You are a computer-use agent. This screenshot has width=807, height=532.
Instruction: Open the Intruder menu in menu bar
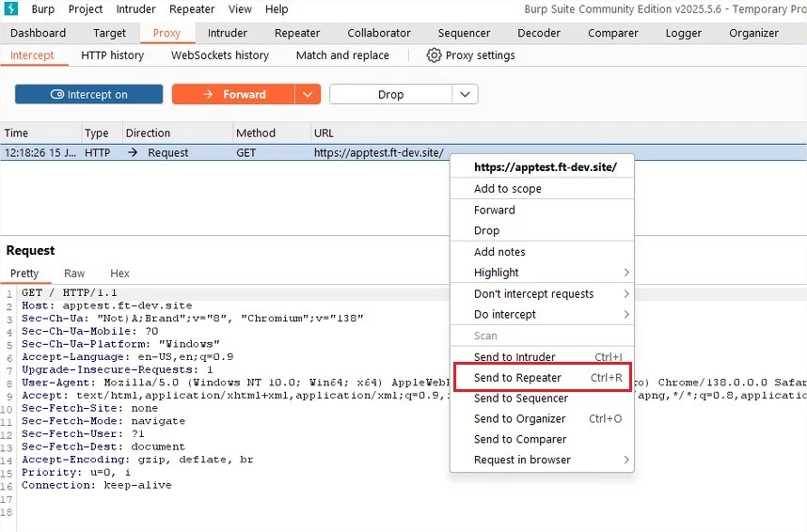point(135,8)
